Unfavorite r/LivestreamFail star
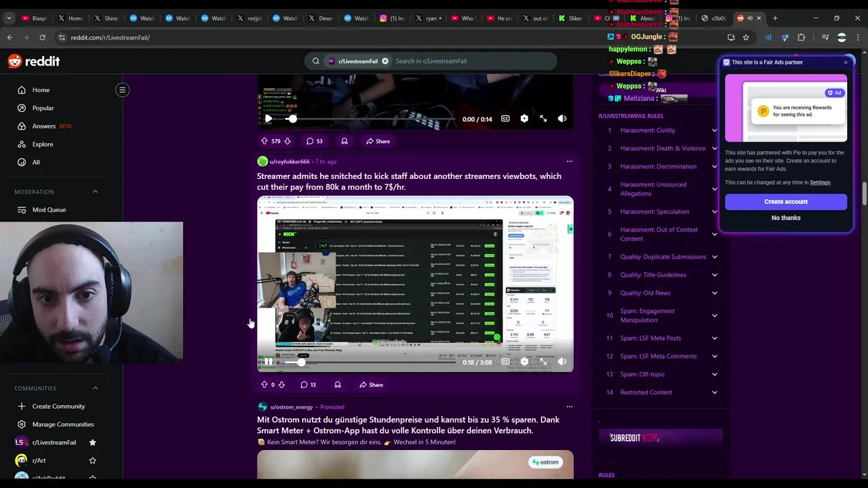The width and height of the screenshot is (868, 488). (92, 442)
